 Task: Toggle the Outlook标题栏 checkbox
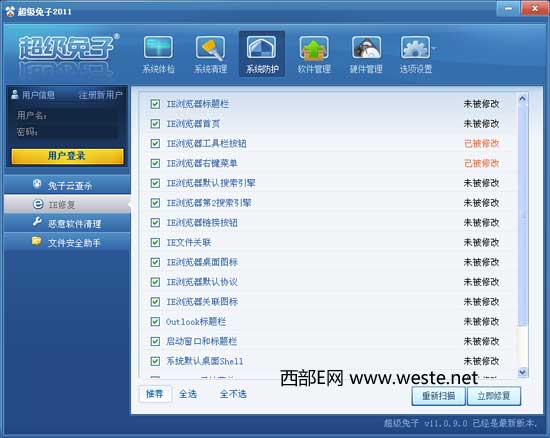coord(155,322)
